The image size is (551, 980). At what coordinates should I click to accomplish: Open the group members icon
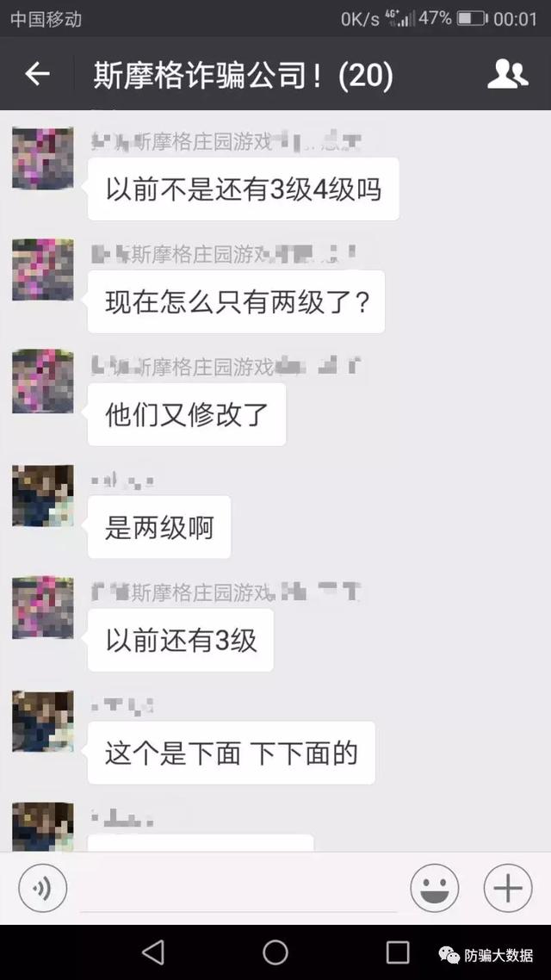pos(507,74)
